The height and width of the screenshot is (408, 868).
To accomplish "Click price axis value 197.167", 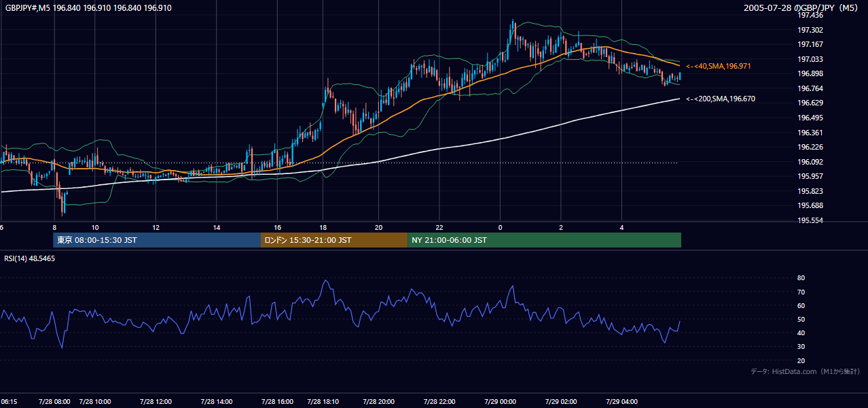I will coord(810,44).
